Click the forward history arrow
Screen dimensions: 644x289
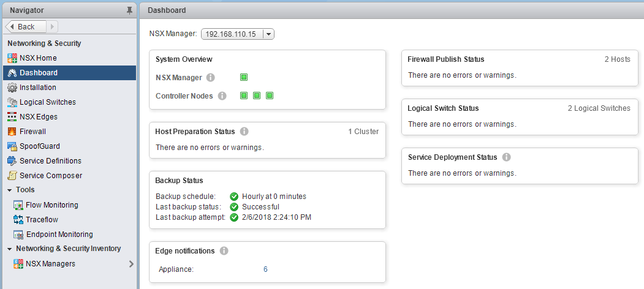click(x=52, y=27)
